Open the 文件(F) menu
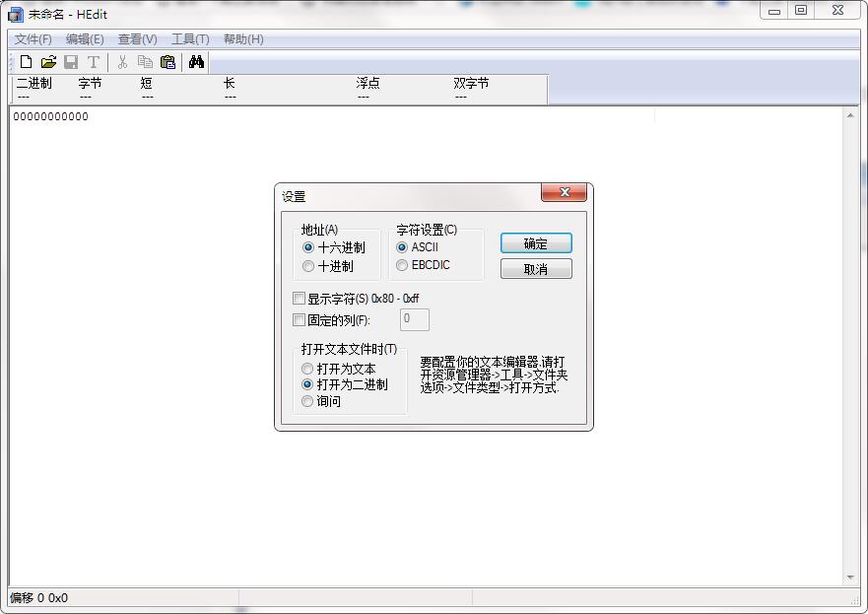This screenshot has width=868, height=614. pyautogui.click(x=33, y=39)
